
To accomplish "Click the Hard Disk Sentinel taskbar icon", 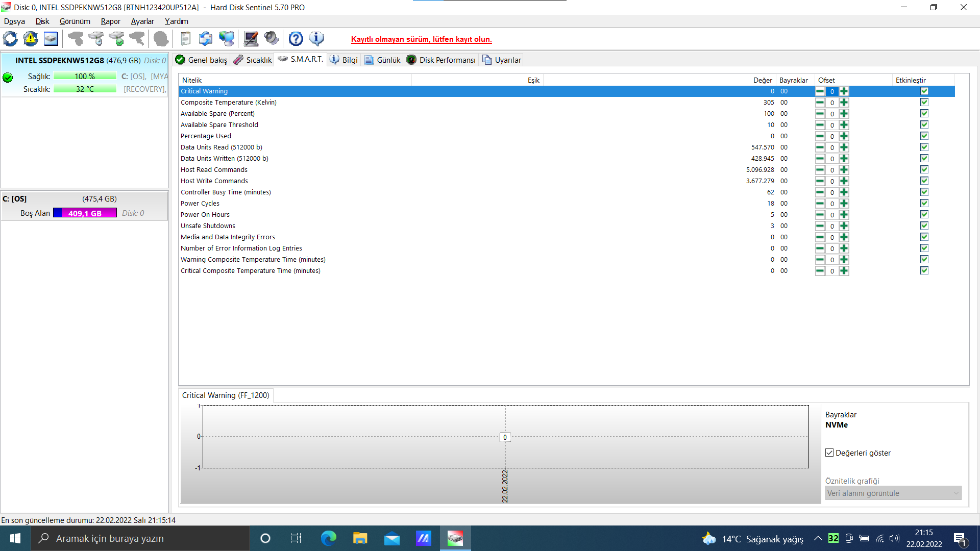I will [455, 538].
